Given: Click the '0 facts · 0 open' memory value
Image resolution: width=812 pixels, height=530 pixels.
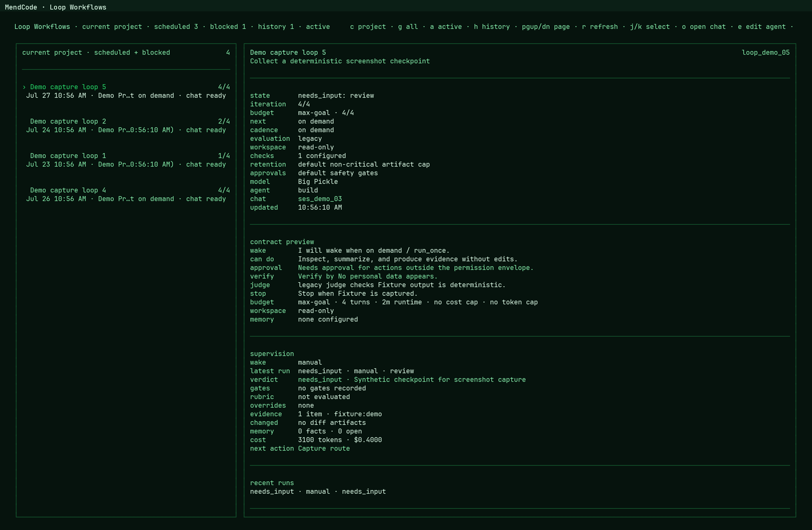Looking at the screenshot, I should 330,431.
